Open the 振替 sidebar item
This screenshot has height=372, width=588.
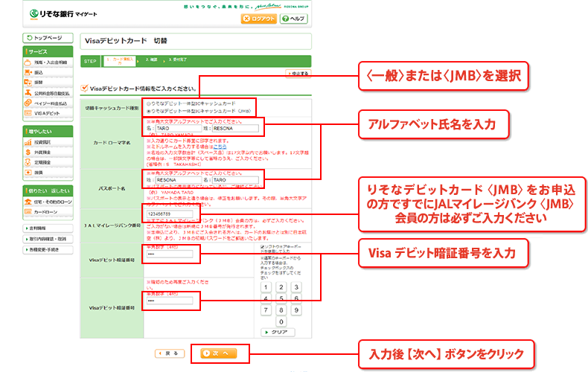(48, 83)
